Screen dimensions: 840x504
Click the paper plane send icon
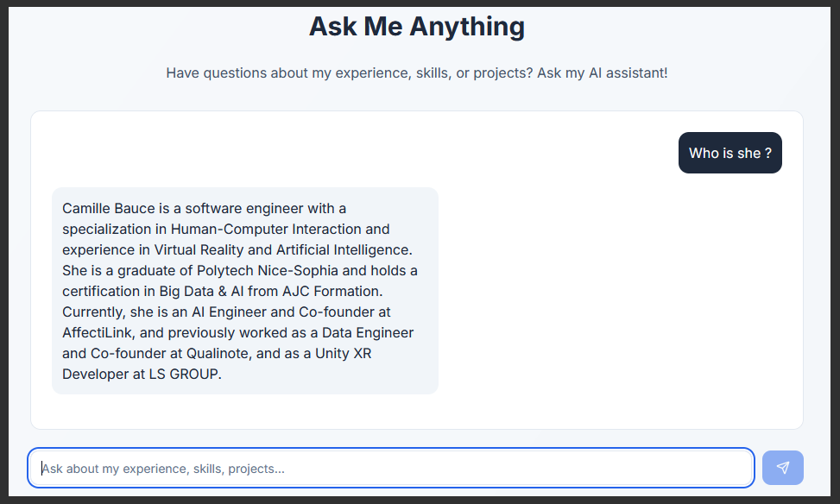(782, 467)
